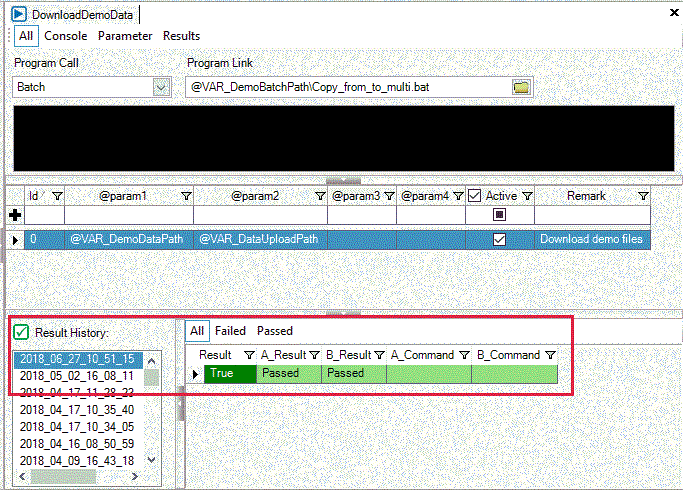The image size is (683, 490).
Task: Open the filter on @param3 column
Action: (x=389, y=196)
